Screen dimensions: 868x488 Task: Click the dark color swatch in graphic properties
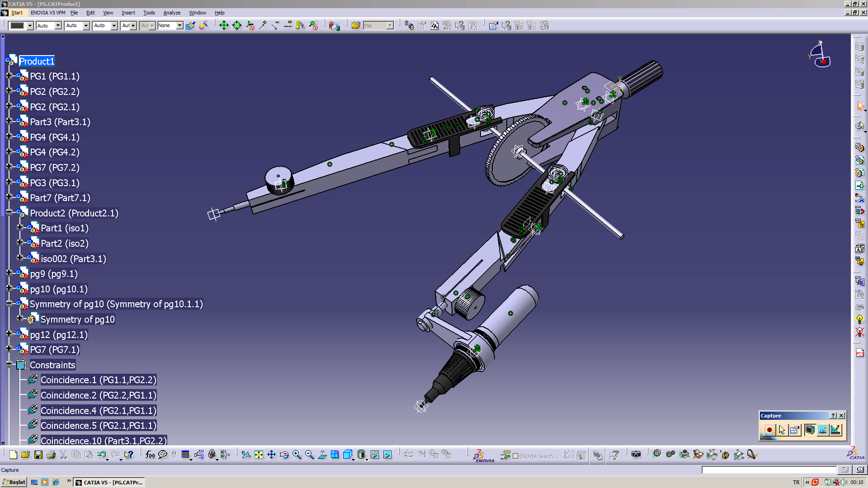point(17,26)
